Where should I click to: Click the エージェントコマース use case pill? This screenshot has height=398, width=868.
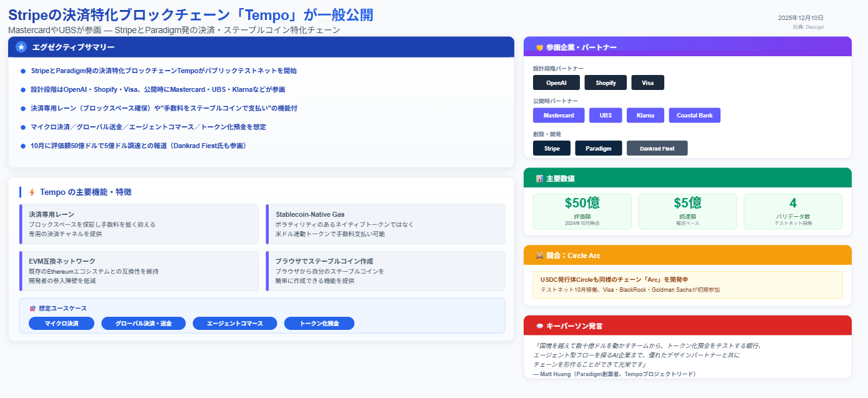point(234,323)
